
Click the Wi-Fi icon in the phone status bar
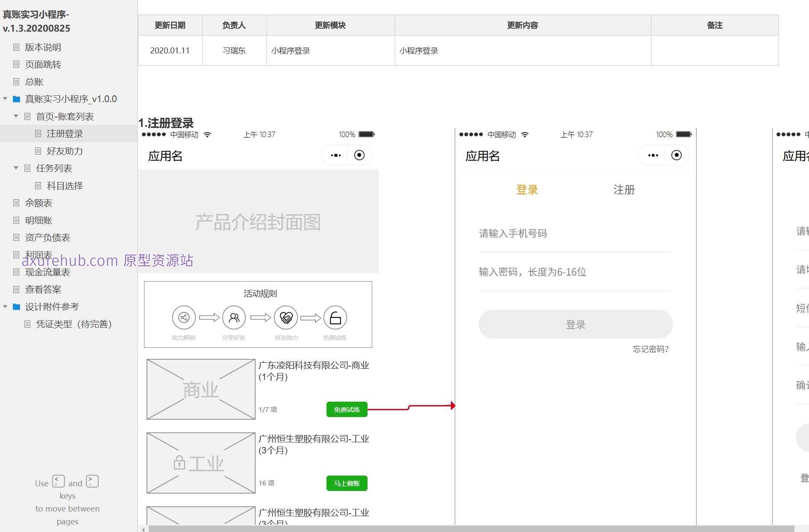pyautogui.click(x=208, y=134)
